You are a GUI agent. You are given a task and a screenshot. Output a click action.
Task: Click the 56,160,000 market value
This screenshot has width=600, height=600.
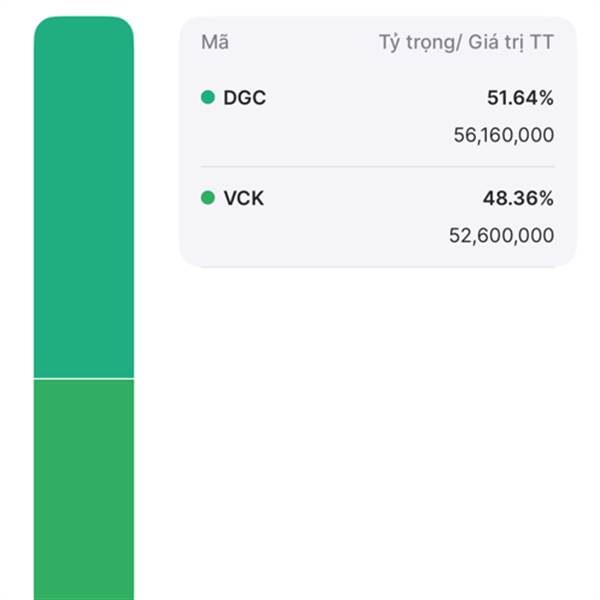point(503,135)
